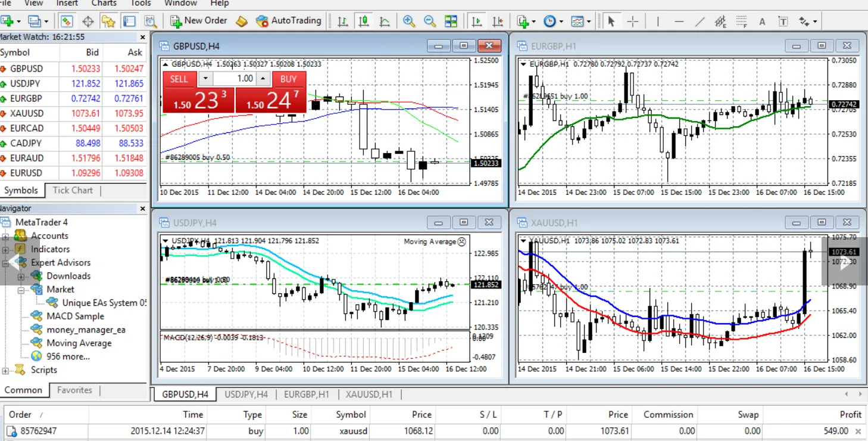Select the standard Cursor arrow tool

(610, 21)
